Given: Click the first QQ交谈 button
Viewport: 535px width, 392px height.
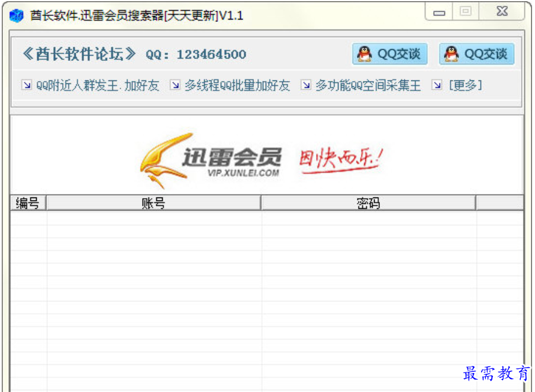Looking at the screenshot, I should pos(389,54).
